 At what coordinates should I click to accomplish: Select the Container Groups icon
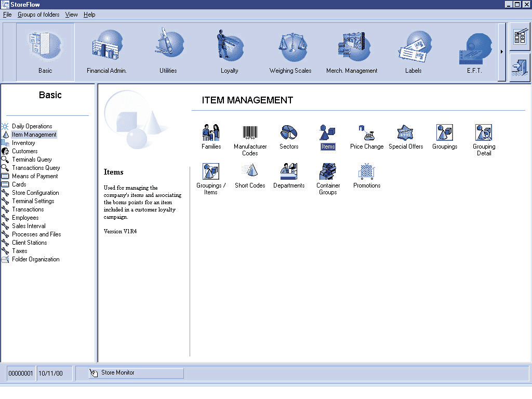328,171
